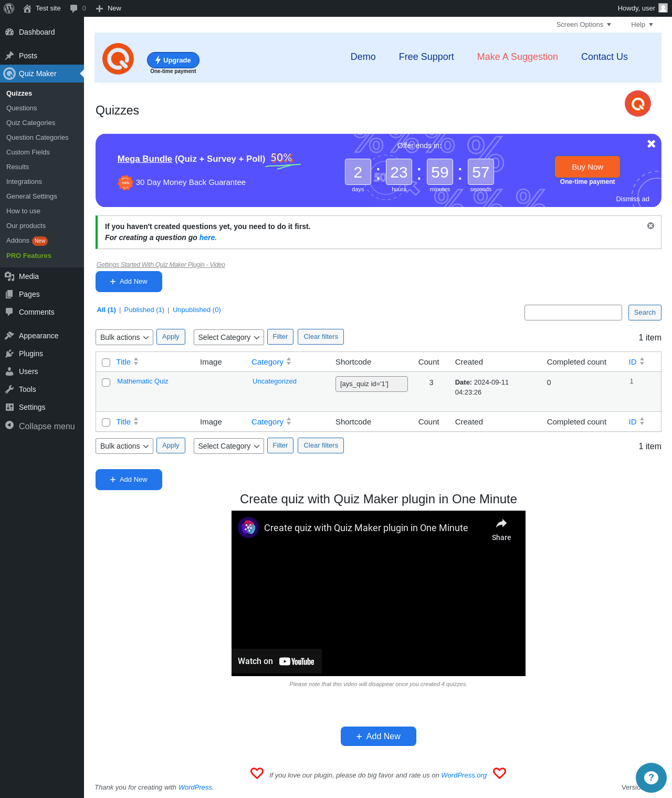Open the Demo link in header
The height and width of the screenshot is (798, 672).
(x=363, y=57)
